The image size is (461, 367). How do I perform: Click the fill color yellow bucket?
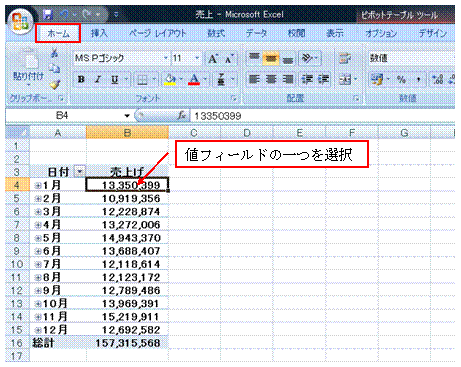pyautogui.click(x=170, y=80)
